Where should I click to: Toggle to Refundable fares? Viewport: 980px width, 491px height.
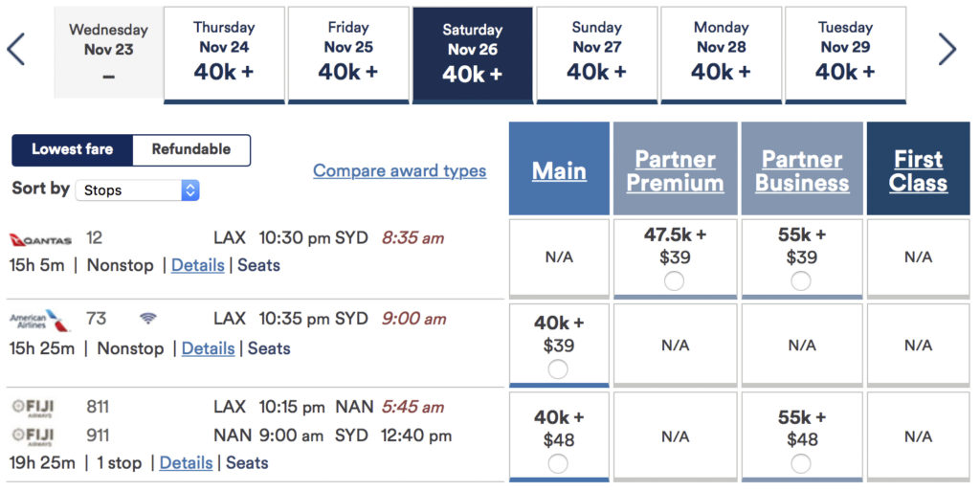coord(190,149)
